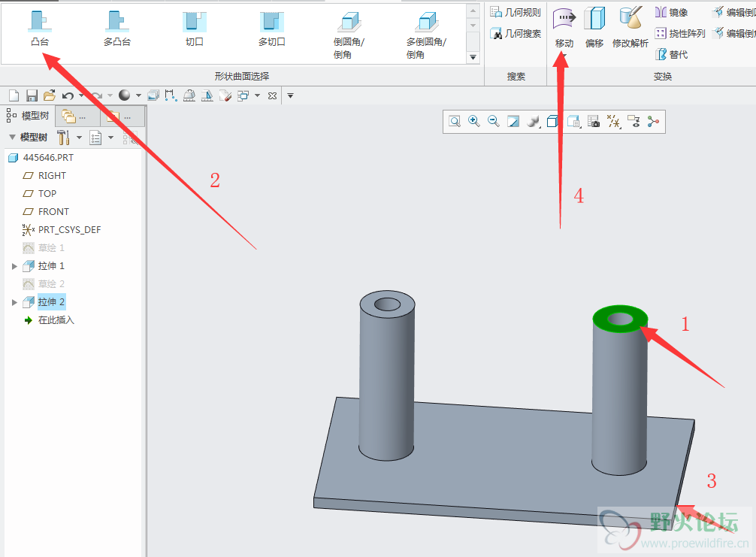
Task: Click the windows/stacked images icon in quick toolbar
Action: tap(153, 95)
